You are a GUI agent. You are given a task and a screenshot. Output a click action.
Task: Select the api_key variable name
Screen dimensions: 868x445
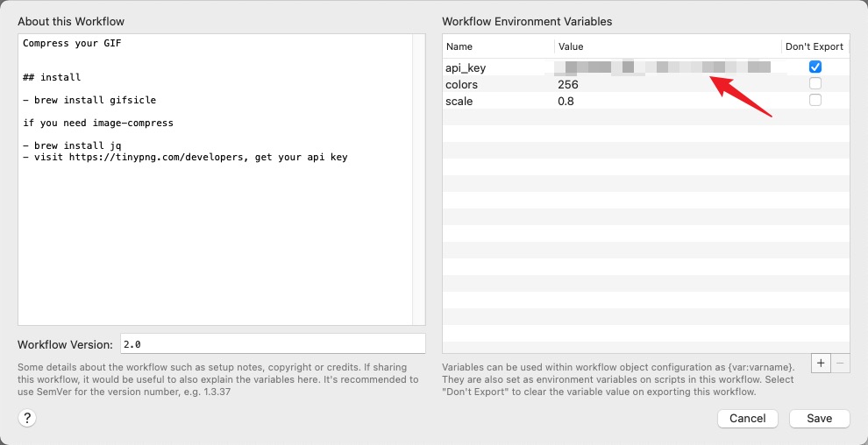pos(466,67)
